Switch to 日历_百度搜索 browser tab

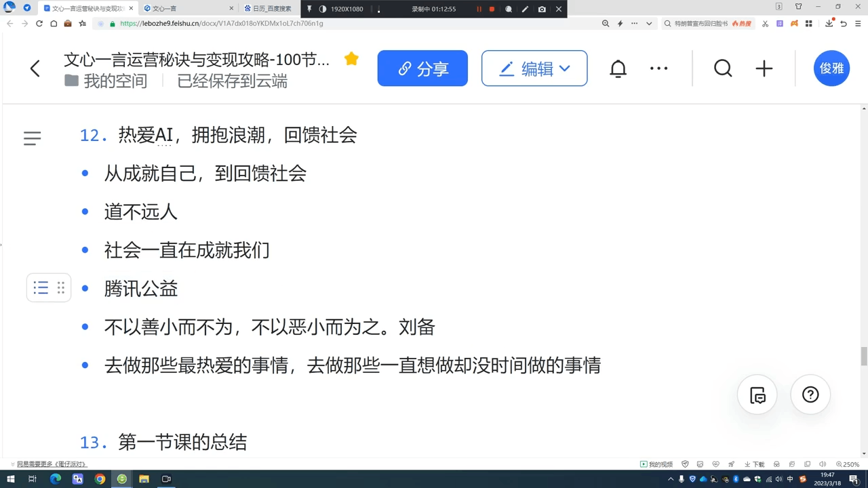(x=271, y=9)
